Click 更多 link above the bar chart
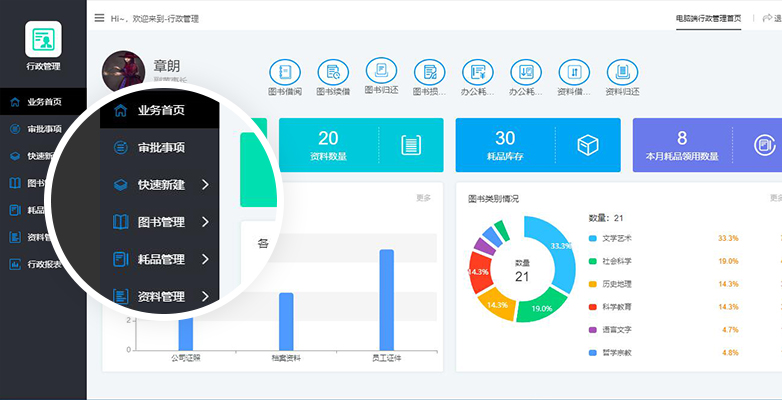Screen dimensions: 782x400 [423, 198]
